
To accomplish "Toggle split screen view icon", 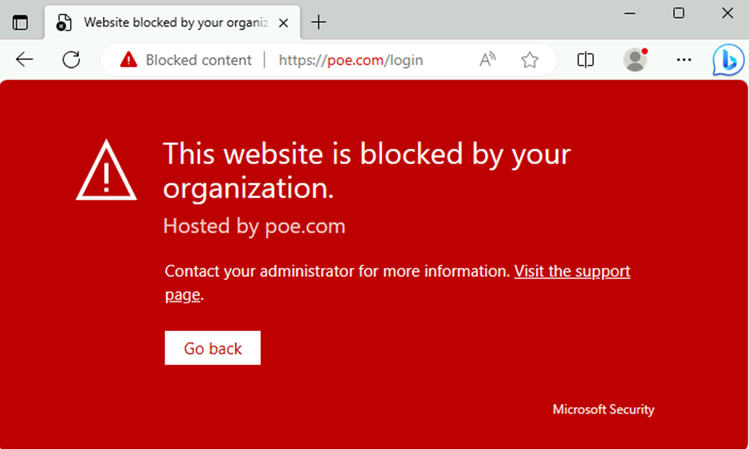I will 586,60.
